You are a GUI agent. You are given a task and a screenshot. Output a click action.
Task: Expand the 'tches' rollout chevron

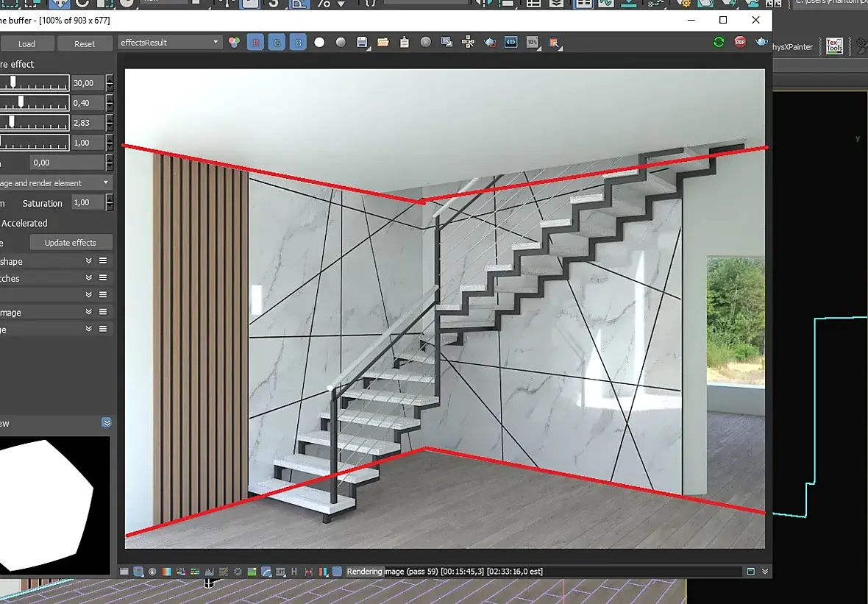click(x=88, y=278)
